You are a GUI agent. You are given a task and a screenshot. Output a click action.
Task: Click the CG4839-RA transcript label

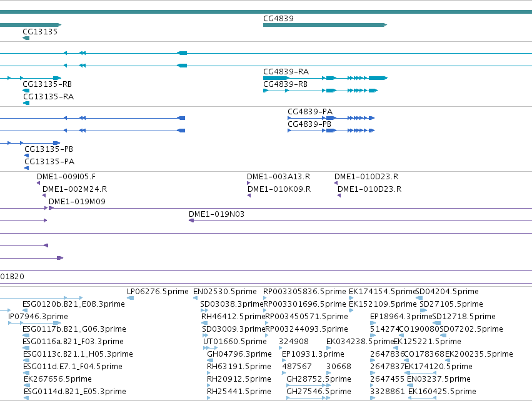click(286, 72)
